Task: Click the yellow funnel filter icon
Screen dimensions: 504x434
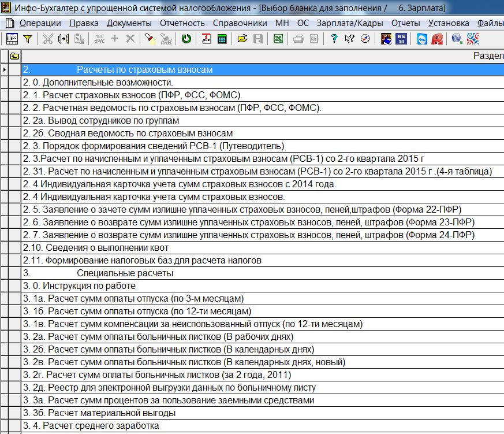Action: click(x=28, y=39)
